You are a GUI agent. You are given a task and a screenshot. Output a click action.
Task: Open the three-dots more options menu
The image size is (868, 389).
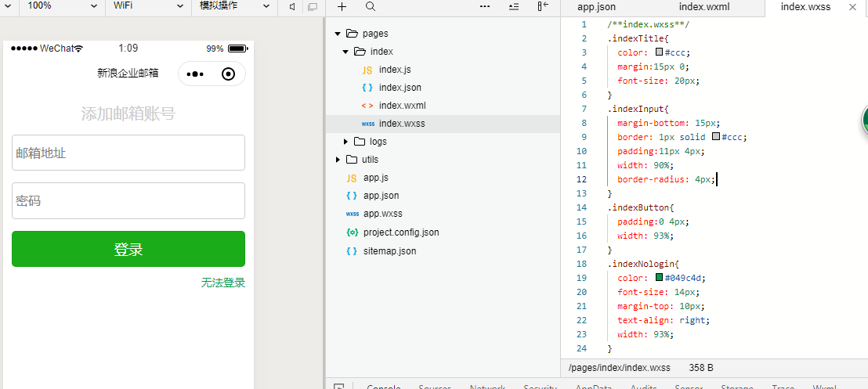tap(485, 6)
